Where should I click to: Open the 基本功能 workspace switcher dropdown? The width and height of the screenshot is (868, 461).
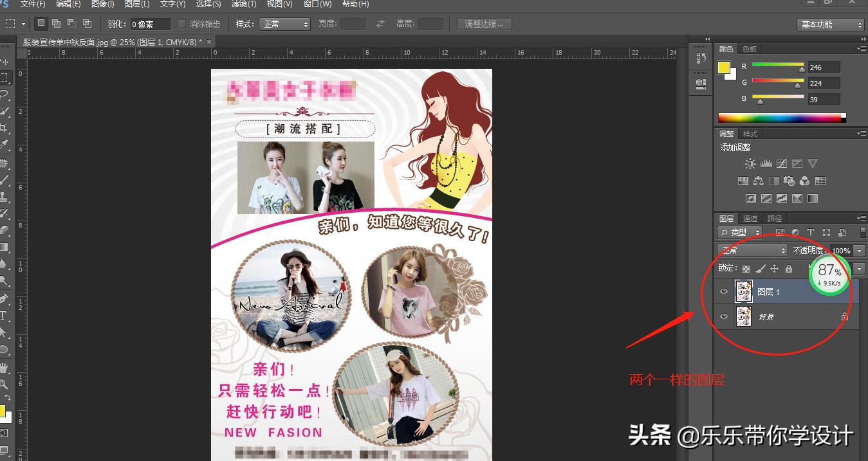830,24
